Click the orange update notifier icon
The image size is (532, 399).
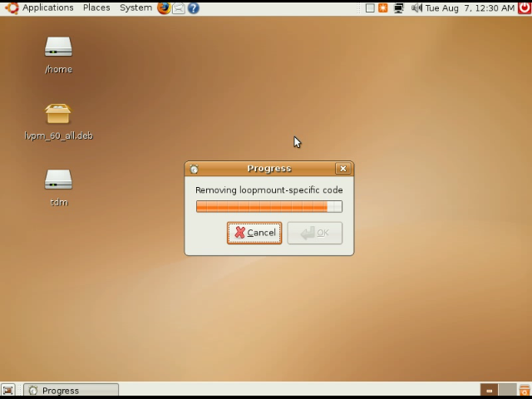(383, 7)
